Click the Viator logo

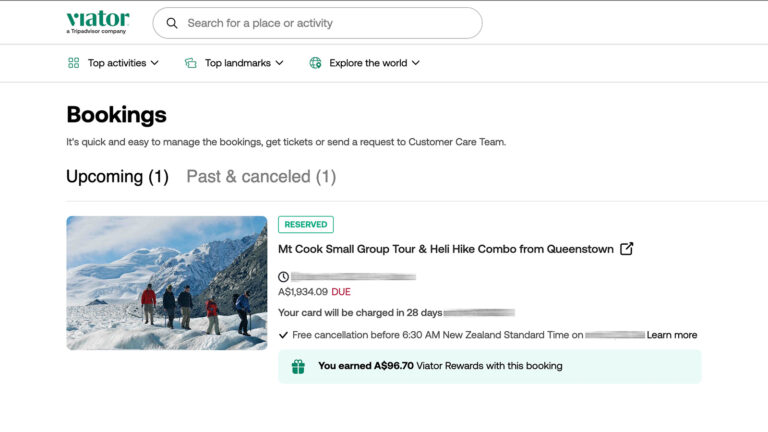click(98, 22)
